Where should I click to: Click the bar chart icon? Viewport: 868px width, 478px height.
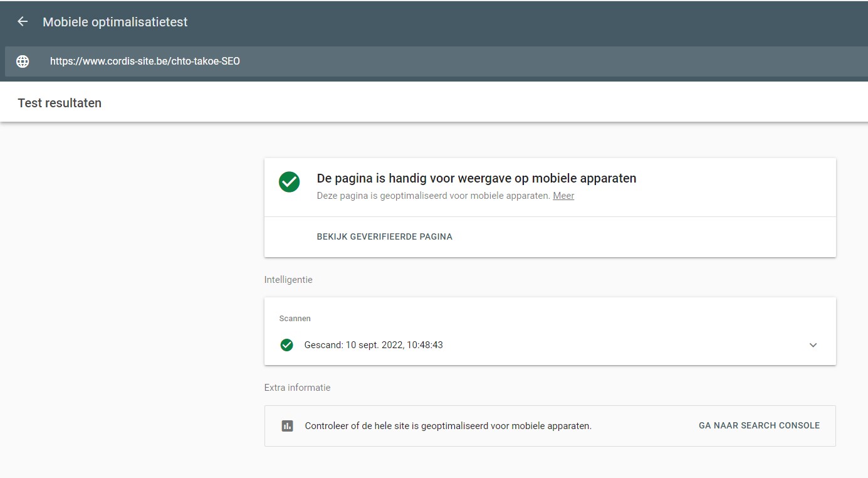[287, 426]
